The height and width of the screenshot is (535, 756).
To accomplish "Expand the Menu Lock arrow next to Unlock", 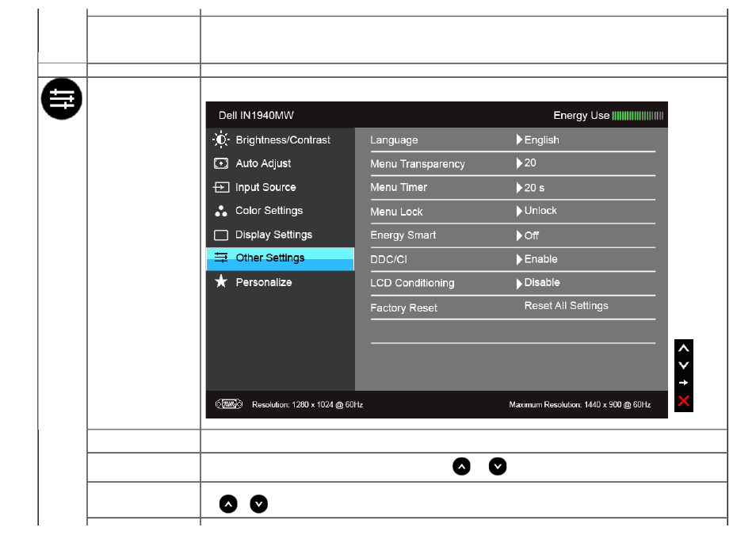I will [x=519, y=211].
